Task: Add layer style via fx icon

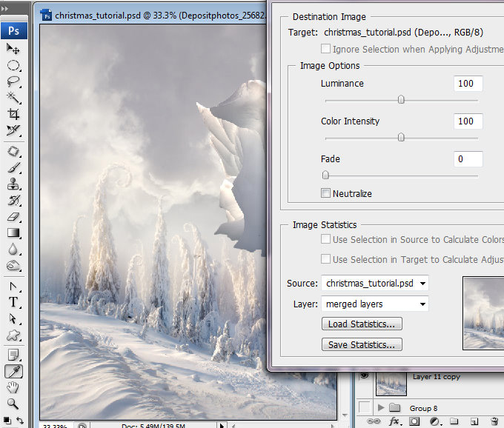Action: pos(395,421)
